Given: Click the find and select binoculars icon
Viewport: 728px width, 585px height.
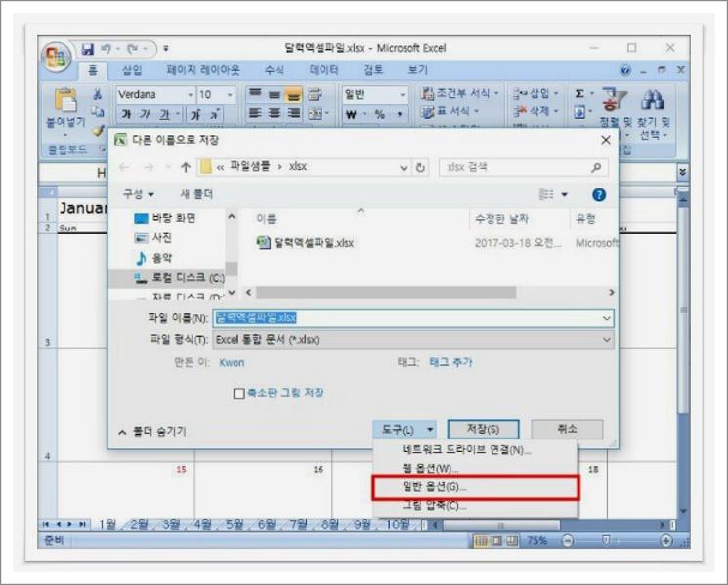Looking at the screenshot, I should pyautogui.click(x=653, y=100).
